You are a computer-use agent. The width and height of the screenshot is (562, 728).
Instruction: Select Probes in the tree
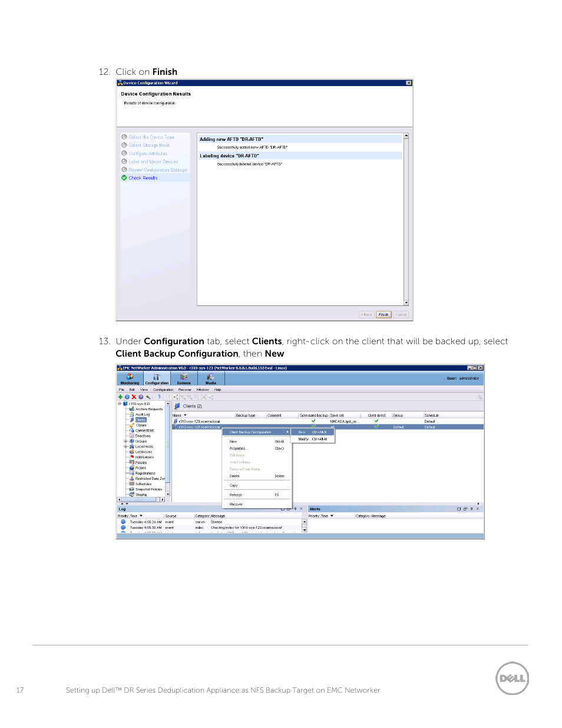141,468
